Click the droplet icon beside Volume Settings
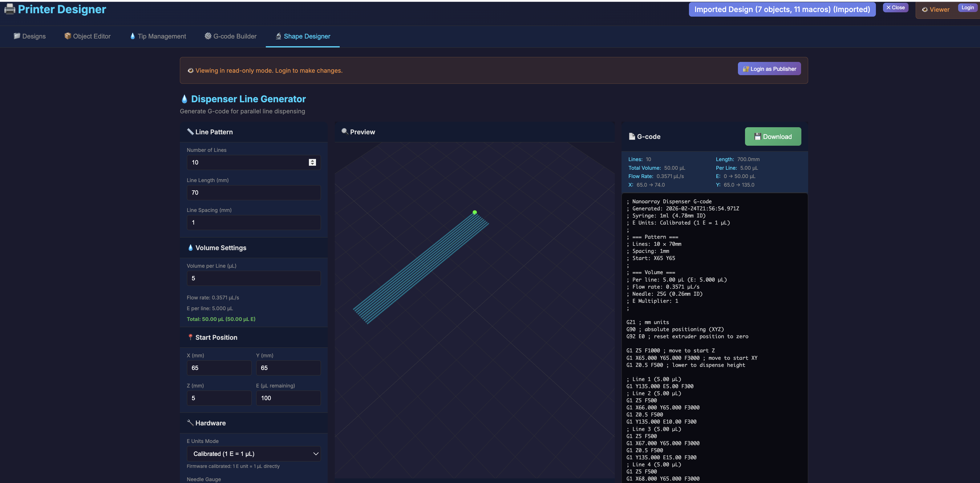The width and height of the screenshot is (980, 483). (x=190, y=247)
